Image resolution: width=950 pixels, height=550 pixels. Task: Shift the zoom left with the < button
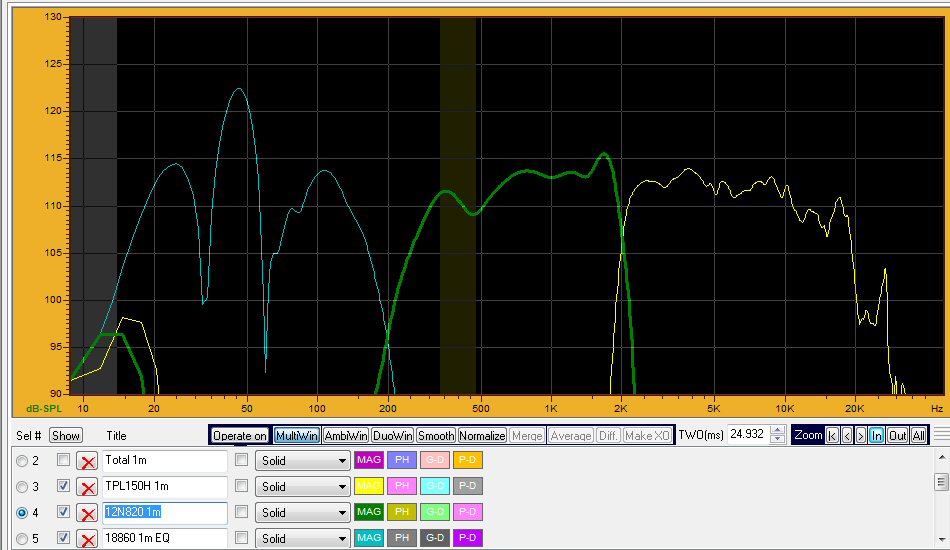(x=846, y=436)
